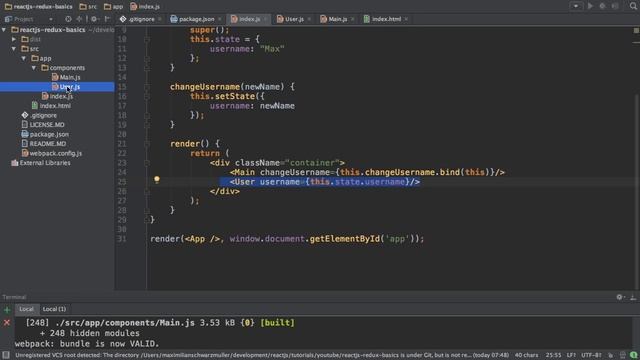Close the index.html tab
Screen dimensions: 640x360
point(406,19)
